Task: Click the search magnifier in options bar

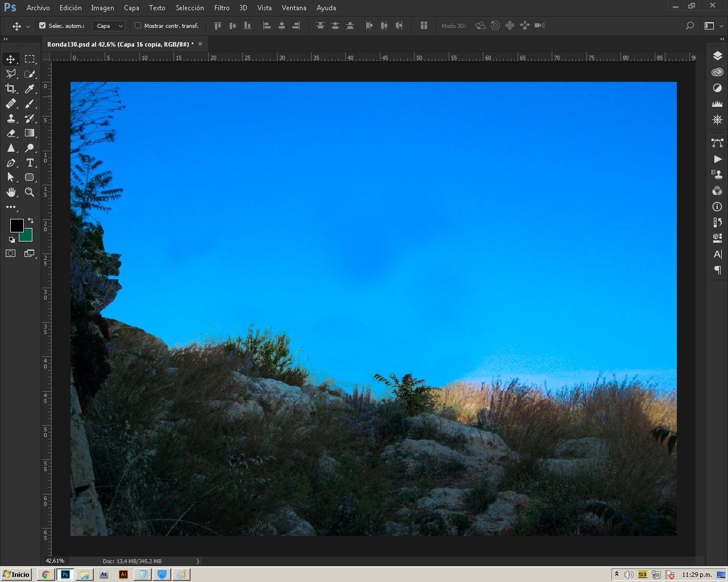Action: coord(690,26)
